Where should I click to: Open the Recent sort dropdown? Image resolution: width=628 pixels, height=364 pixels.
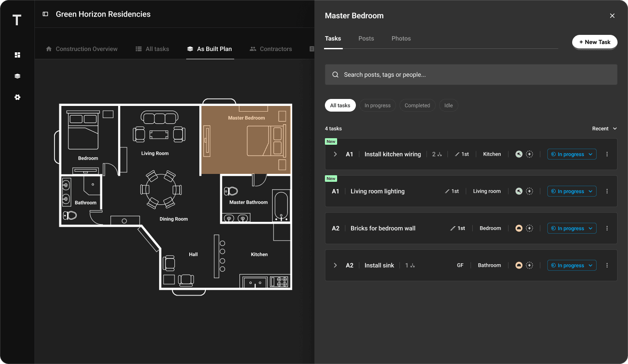[604, 129]
